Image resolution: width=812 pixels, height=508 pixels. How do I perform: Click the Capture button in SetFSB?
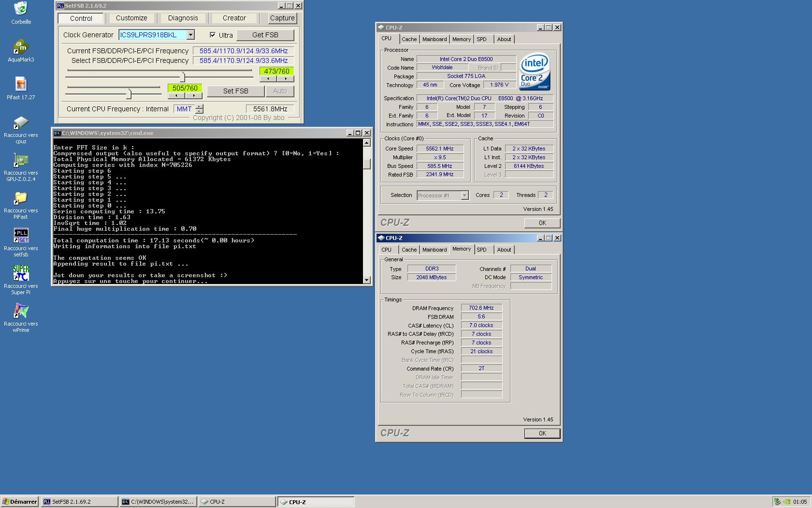(282, 18)
